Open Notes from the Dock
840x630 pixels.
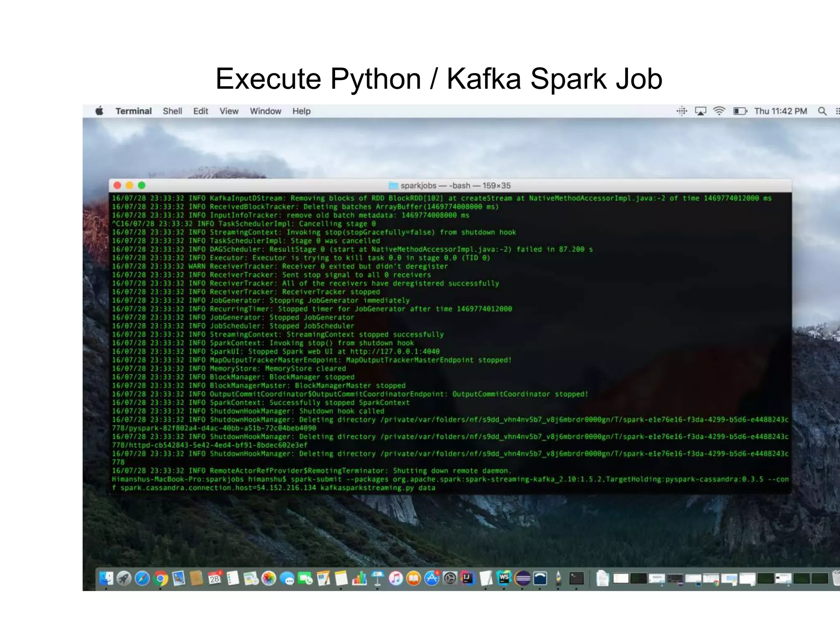(x=341, y=578)
